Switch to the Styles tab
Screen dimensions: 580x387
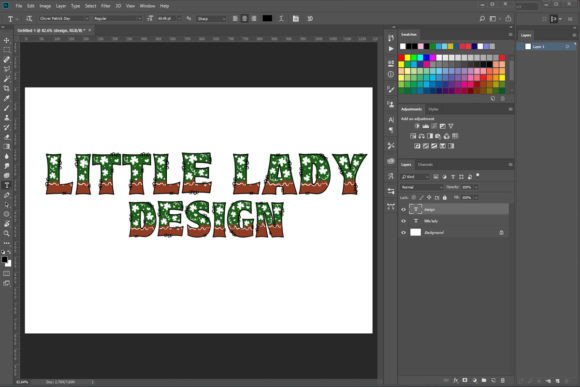433,109
